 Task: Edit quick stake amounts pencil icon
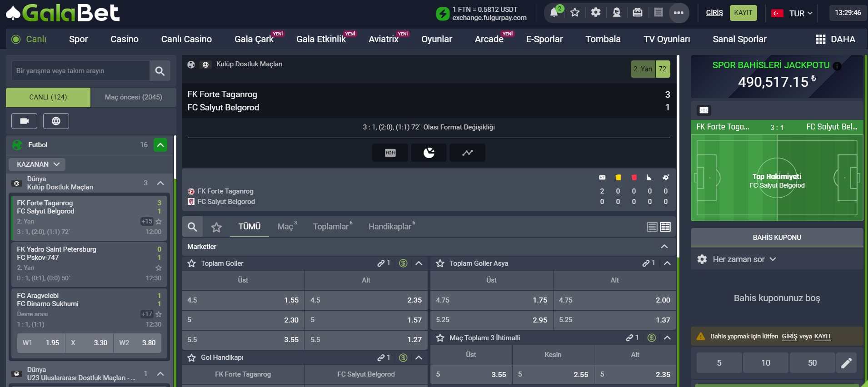(846, 363)
